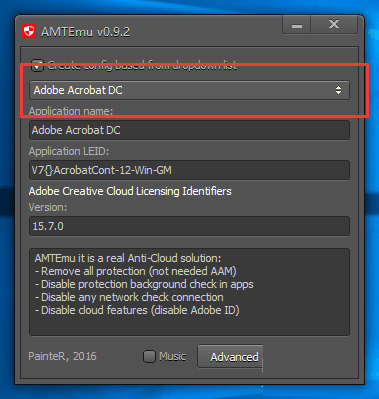This screenshot has height=399, width=379.
Task: Click the 'Application name:' label
Action: click(71, 111)
